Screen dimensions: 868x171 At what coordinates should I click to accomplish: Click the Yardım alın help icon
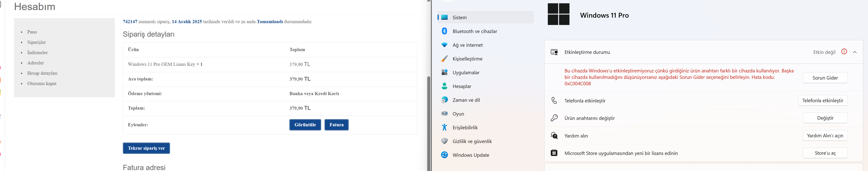[554, 135]
